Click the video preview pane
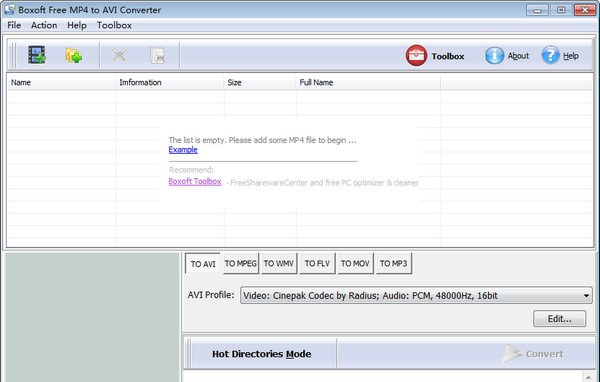The image size is (600, 382). tap(92, 317)
